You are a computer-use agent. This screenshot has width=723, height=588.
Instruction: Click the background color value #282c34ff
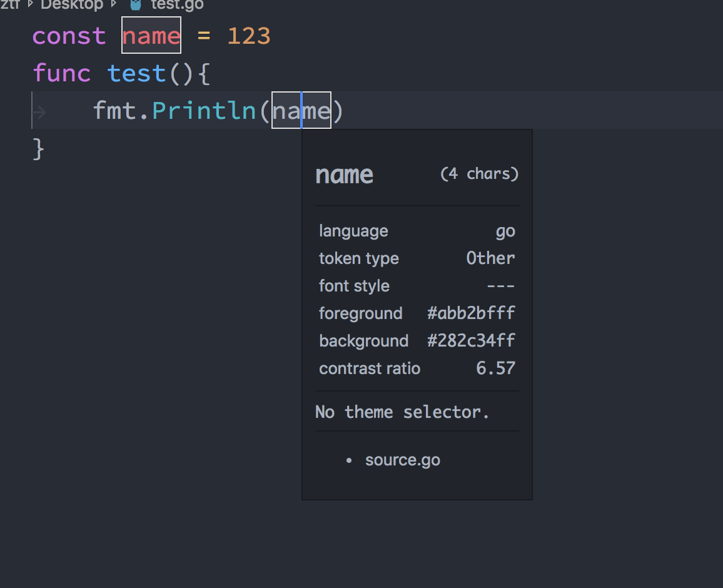pyautogui.click(x=471, y=340)
